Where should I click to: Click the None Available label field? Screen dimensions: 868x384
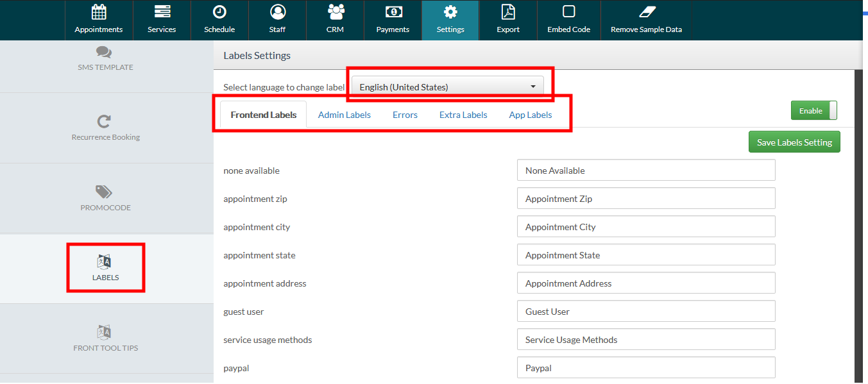tap(646, 171)
